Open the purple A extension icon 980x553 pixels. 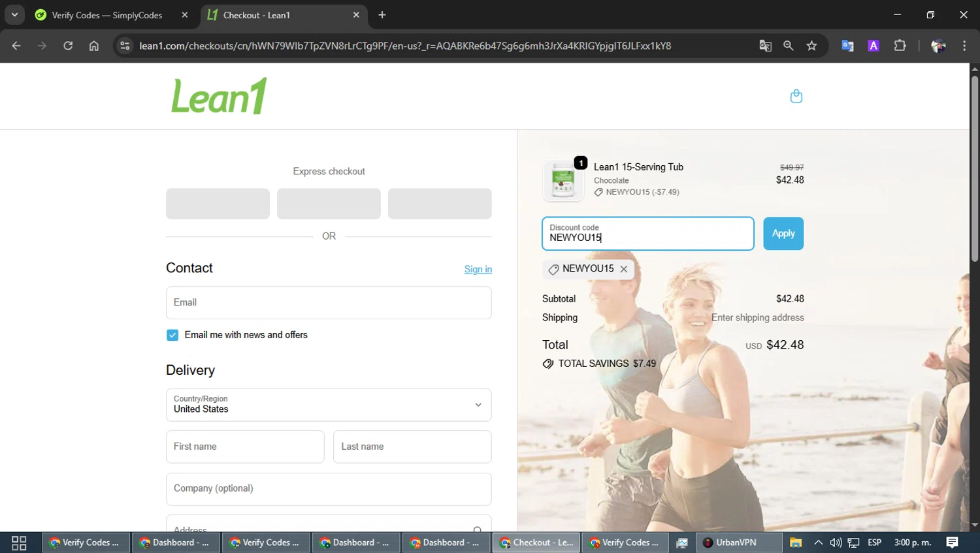tap(874, 46)
